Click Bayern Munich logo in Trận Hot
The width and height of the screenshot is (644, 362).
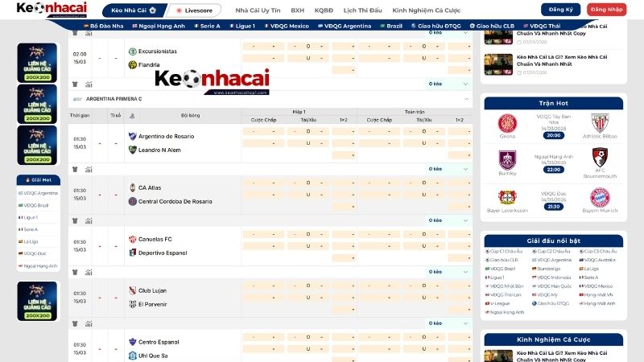[x=600, y=197]
